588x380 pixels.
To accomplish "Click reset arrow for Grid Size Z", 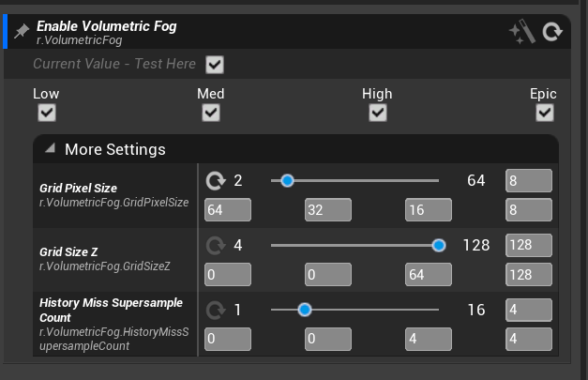I will (216, 245).
